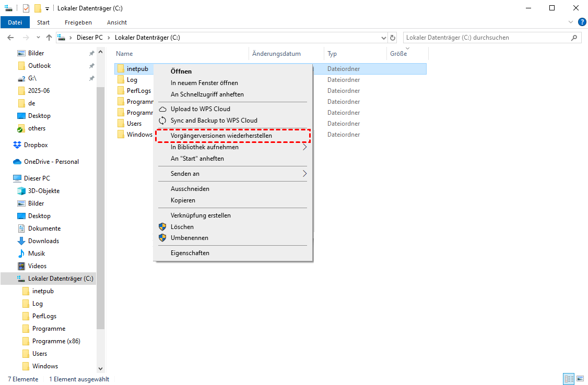
Task: Choose An "Start" anheften
Action: tap(233, 159)
